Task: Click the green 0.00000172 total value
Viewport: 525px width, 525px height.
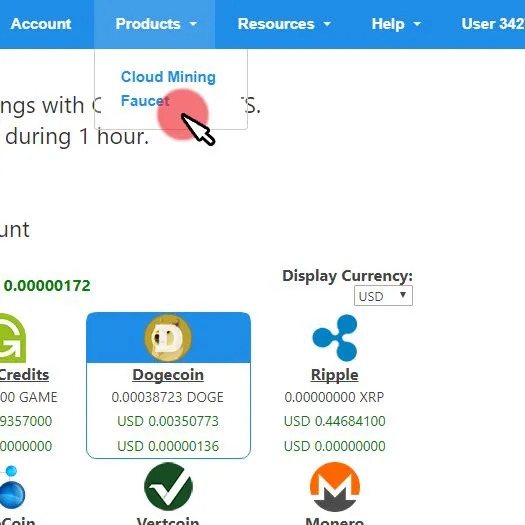Action: (47, 286)
